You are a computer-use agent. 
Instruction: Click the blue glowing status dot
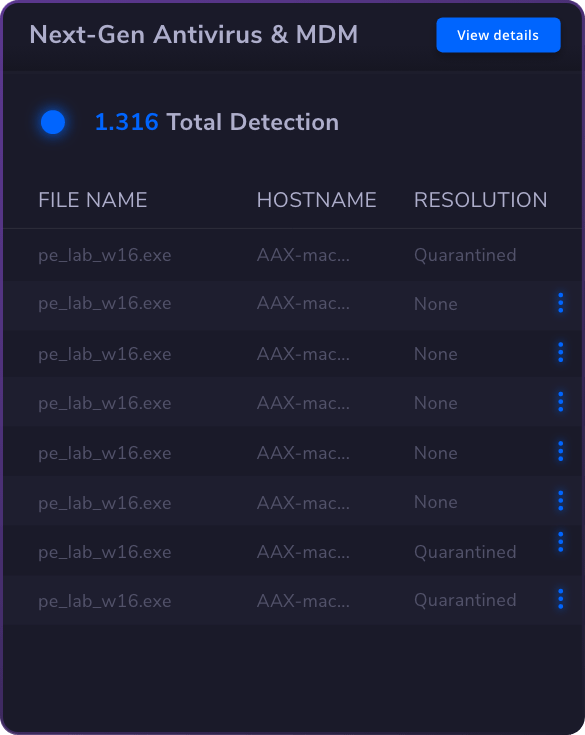coord(53,122)
